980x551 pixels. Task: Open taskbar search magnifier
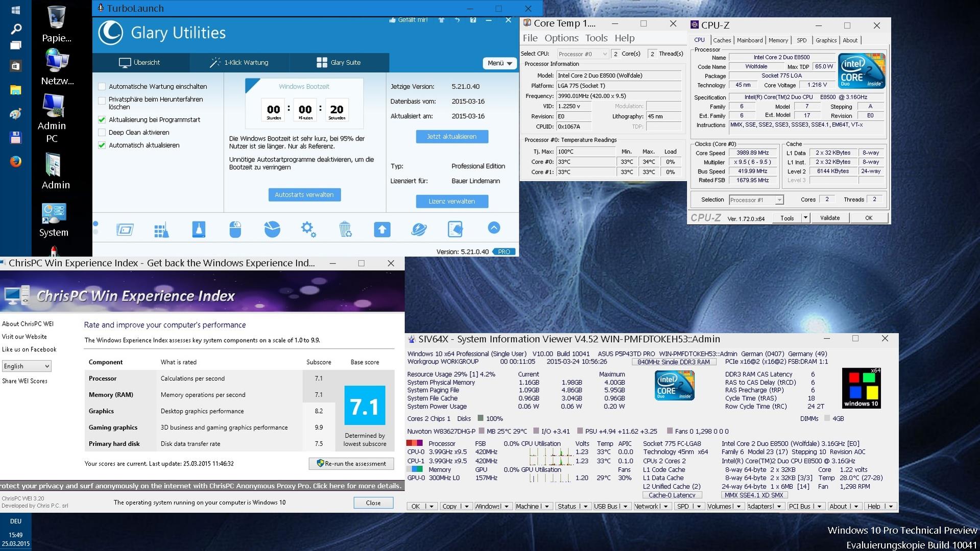[x=15, y=29]
